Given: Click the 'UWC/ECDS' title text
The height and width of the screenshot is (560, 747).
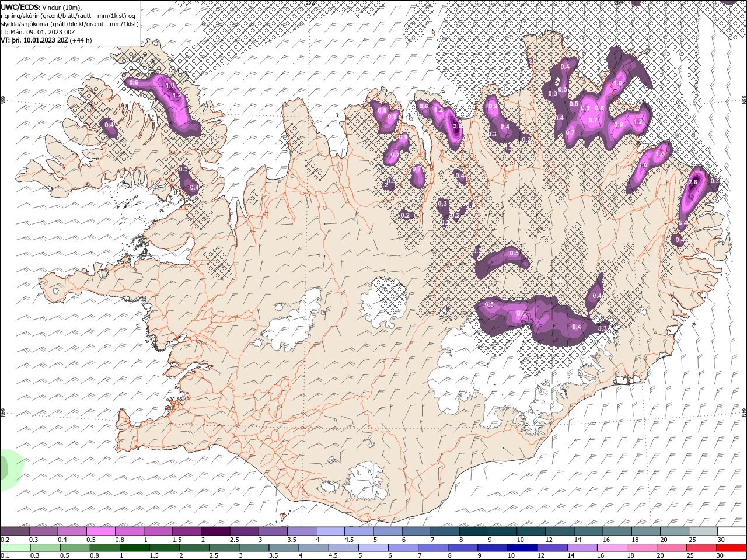Looking at the screenshot, I should [20, 7].
